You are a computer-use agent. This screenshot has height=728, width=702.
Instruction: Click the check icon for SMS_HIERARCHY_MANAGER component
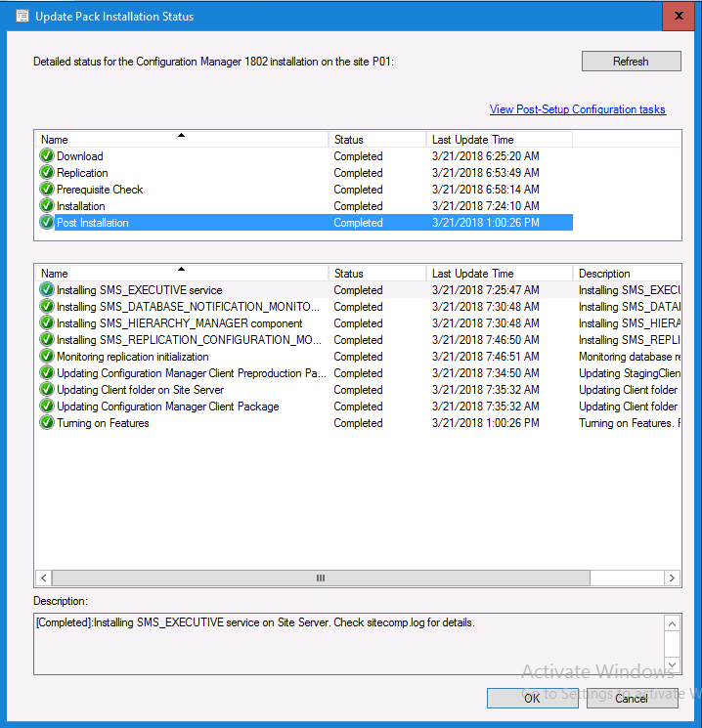click(47, 323)
